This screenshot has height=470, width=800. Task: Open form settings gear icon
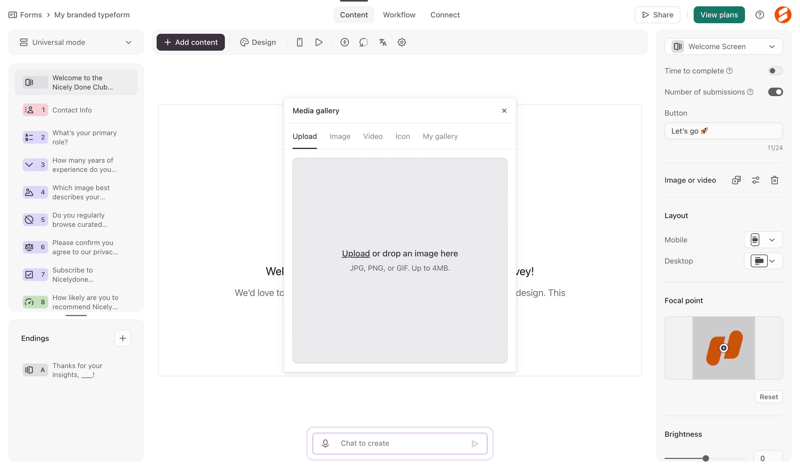[402, 42]
